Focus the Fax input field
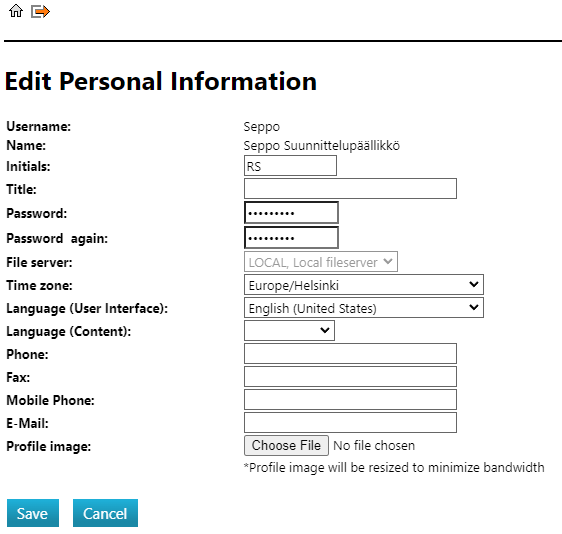This screenshot has width=562, height=534. click(x=351, y=377)
